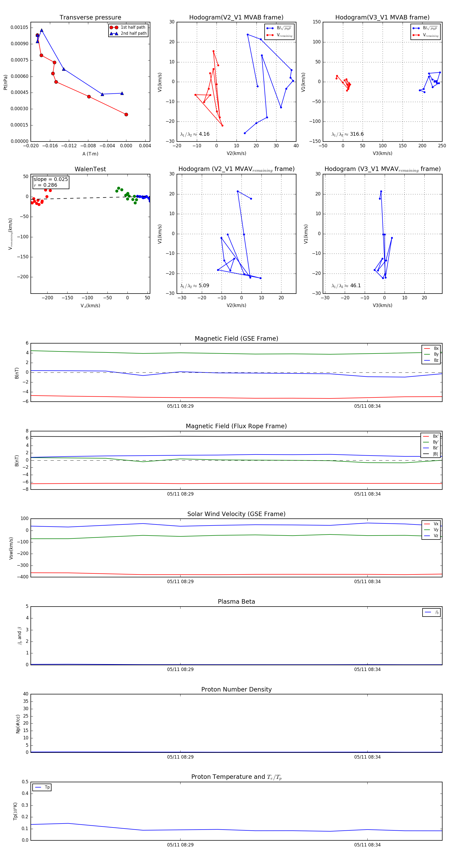The image size is (473, 868).
Task: Select the Bz' legend entry in Flux Rope plot
Action: point(431,448)
